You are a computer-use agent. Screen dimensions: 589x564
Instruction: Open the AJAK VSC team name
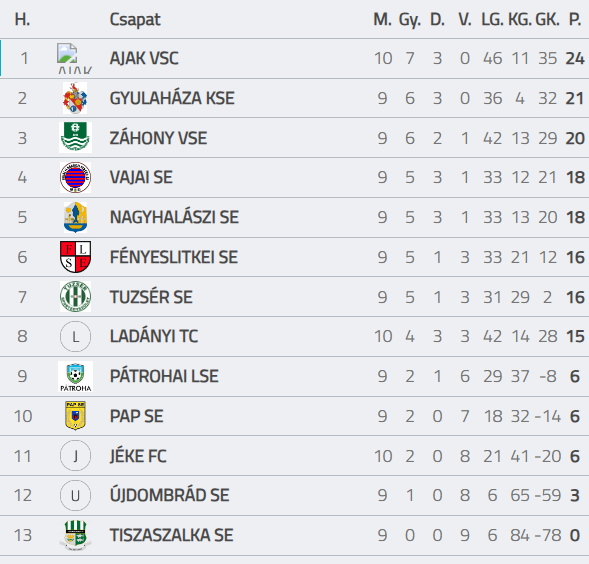coord(144,58)
